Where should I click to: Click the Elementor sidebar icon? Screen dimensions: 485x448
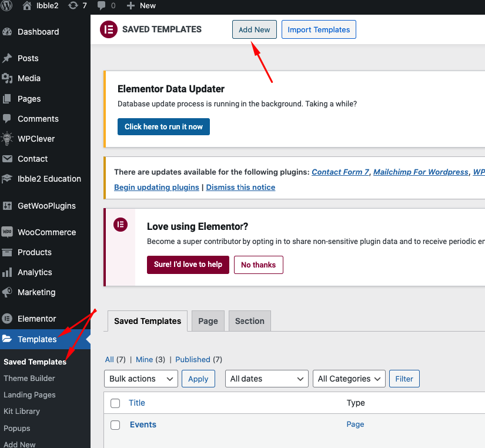tap(7, 319)
